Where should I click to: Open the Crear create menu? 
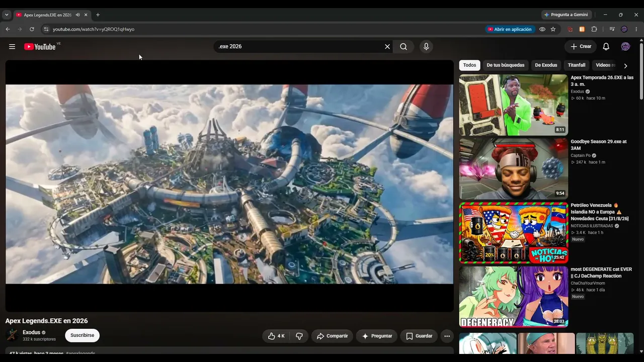coord(581,47)
